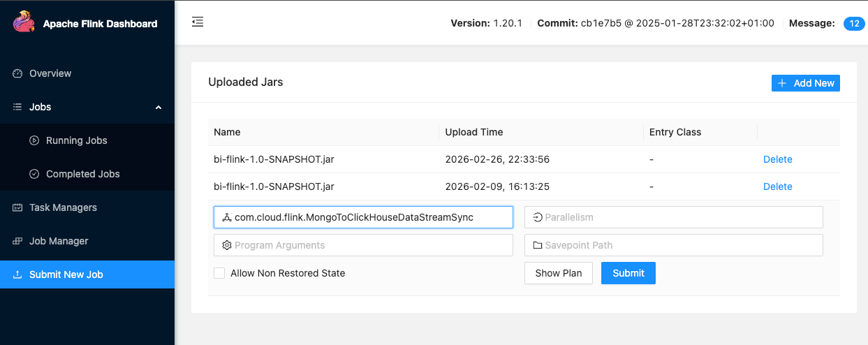
Task: Click the Submit New Job upload icon
Action: coord(17,274)
